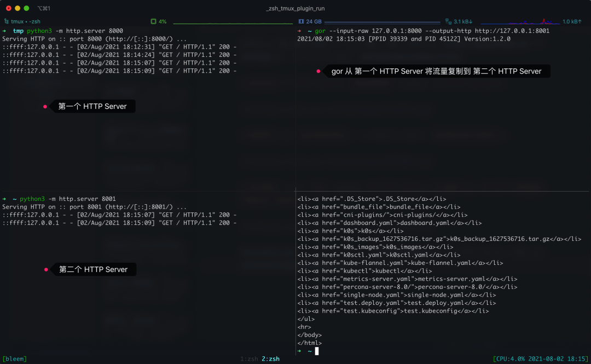Click the window title _zsh_tmux_plugin_run
This screenshot has height=364, width=591.
coord(296,8)
